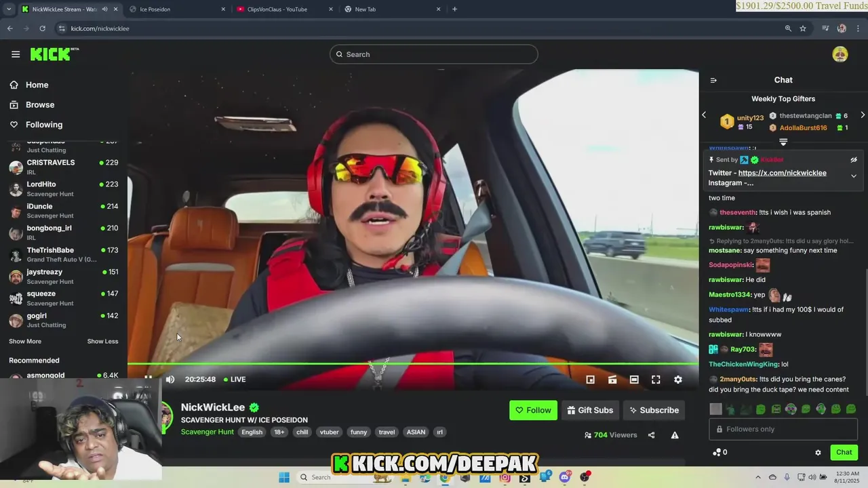Viewport: 868px width, 488px height.
Task: Select the vtuber tag
Action: [x=329, y=432]
